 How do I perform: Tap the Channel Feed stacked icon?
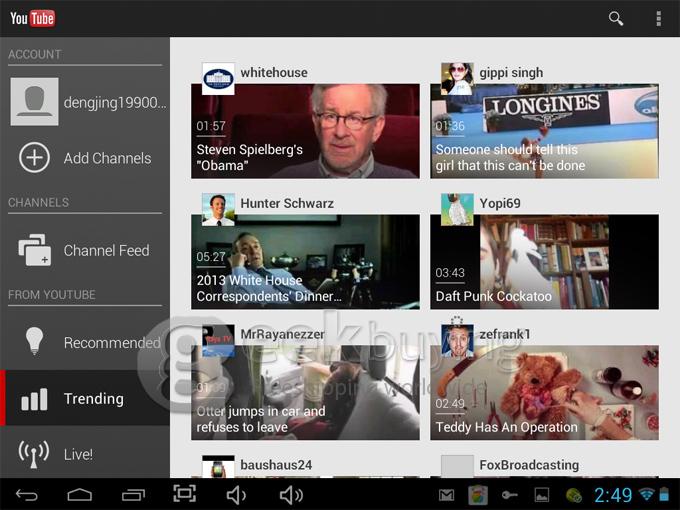tap(35, 250)
